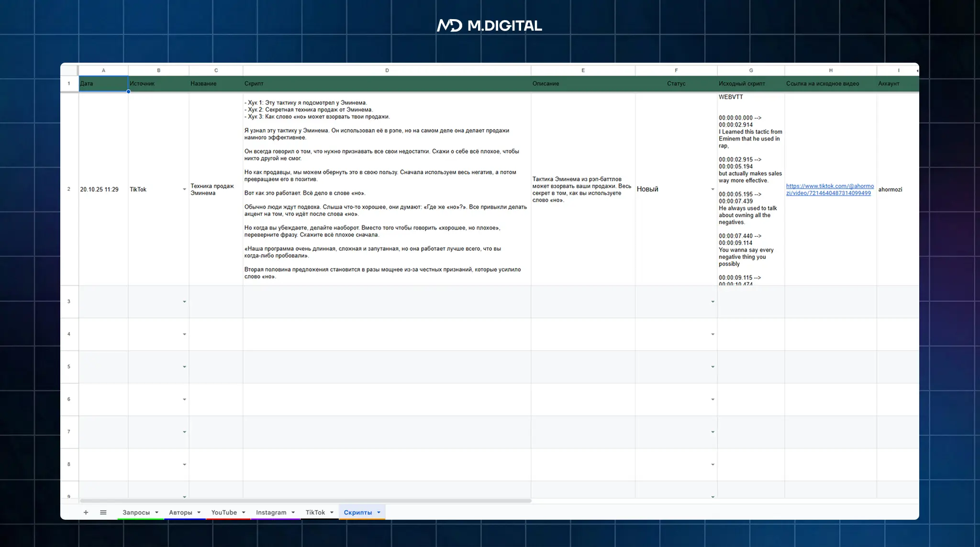Click the select-all corner box
The image size is (980, 547).
[x=69, y=70]
